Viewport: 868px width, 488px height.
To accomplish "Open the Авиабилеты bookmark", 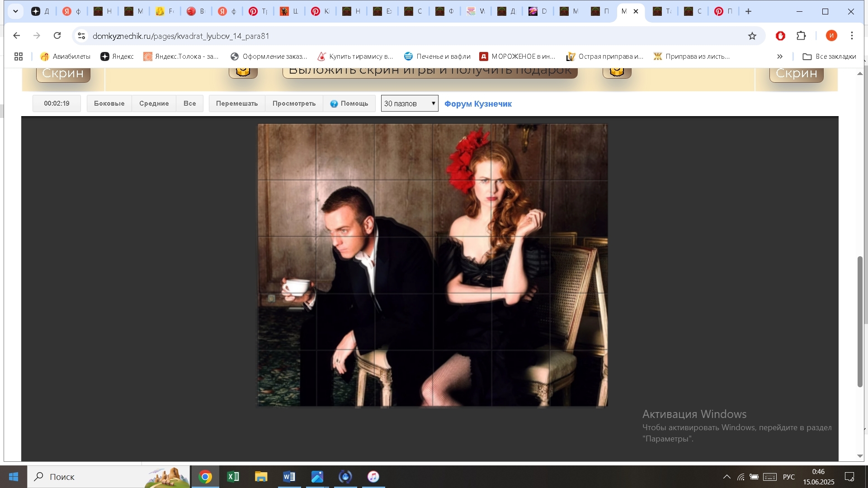I will pyautogui.click(x=65, y=56).
